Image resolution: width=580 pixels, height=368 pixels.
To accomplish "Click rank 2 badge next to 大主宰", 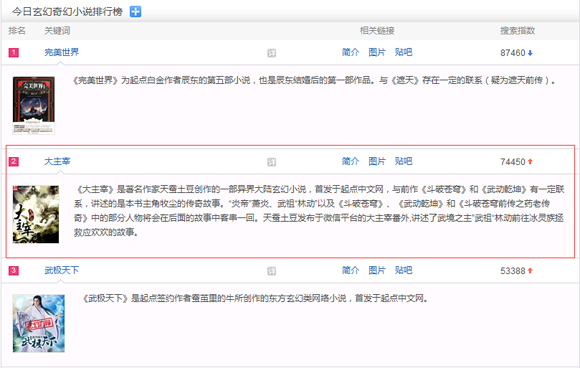I will (14, 162).
